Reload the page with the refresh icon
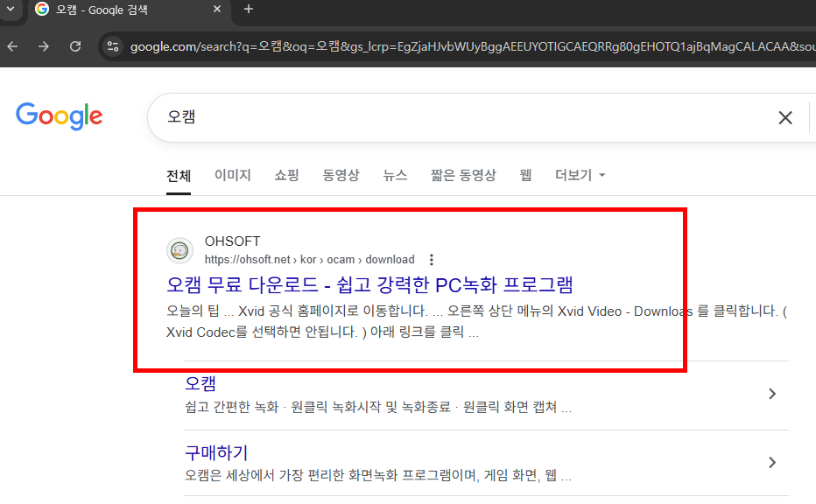The image size is (816, 504). tap(74, 46)
